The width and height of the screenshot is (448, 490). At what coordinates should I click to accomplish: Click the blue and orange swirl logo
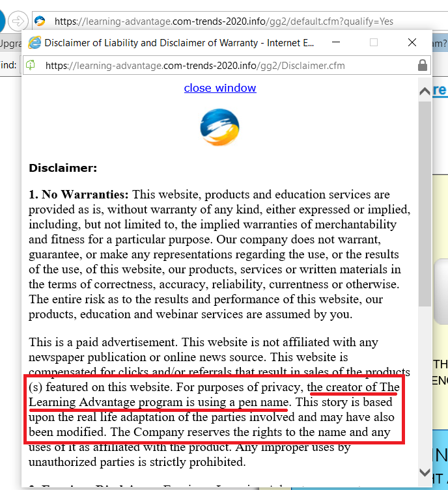[x=220, y=127]
